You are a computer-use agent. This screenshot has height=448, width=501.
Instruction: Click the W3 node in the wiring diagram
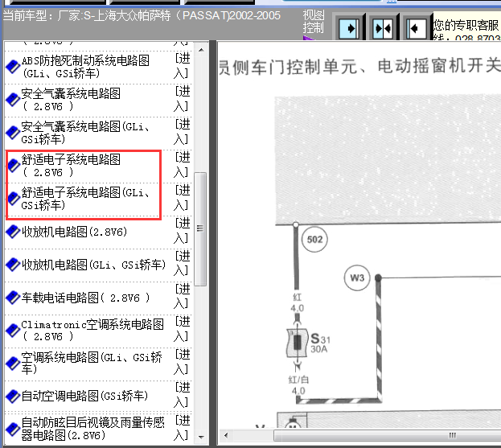(x=357, y=277)
